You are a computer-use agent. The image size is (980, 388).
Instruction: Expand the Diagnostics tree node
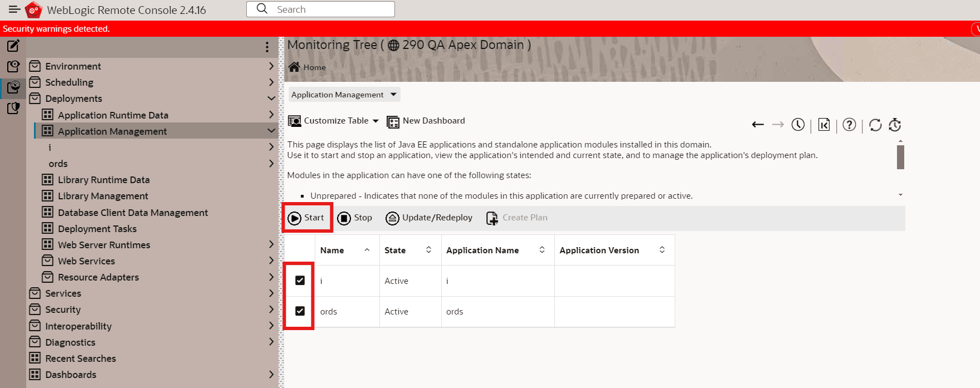pos(271,342)
